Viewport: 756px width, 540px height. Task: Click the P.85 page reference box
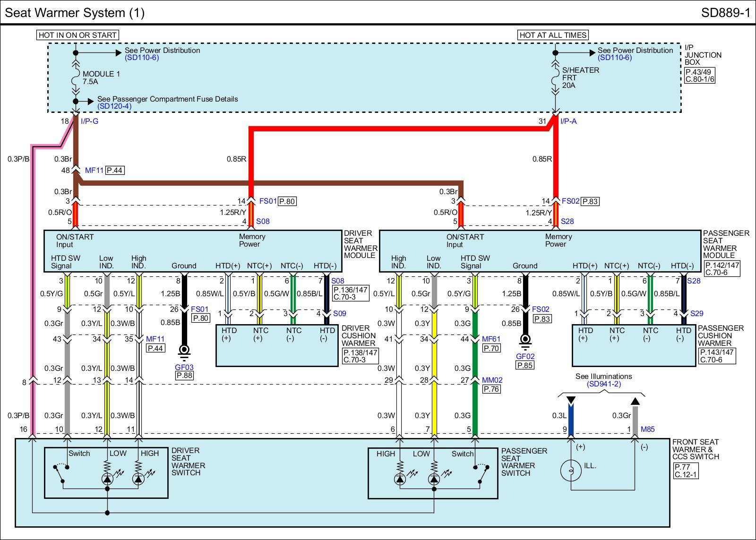(525, 365)
